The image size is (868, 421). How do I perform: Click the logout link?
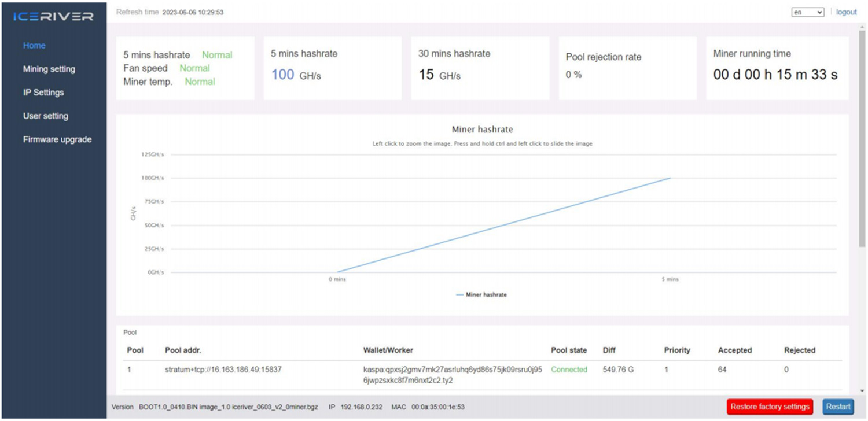tap(847, 12)
